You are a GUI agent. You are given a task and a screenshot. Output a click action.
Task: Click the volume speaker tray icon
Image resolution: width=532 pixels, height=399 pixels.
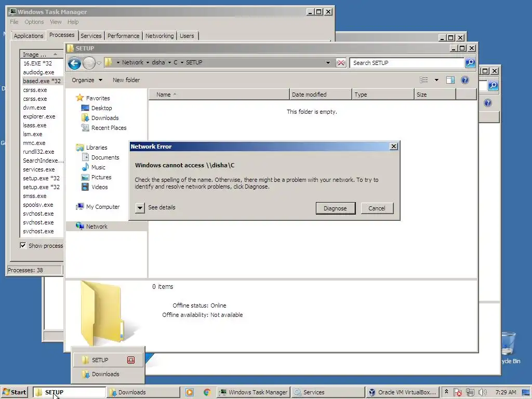click(x=483, y=392)
